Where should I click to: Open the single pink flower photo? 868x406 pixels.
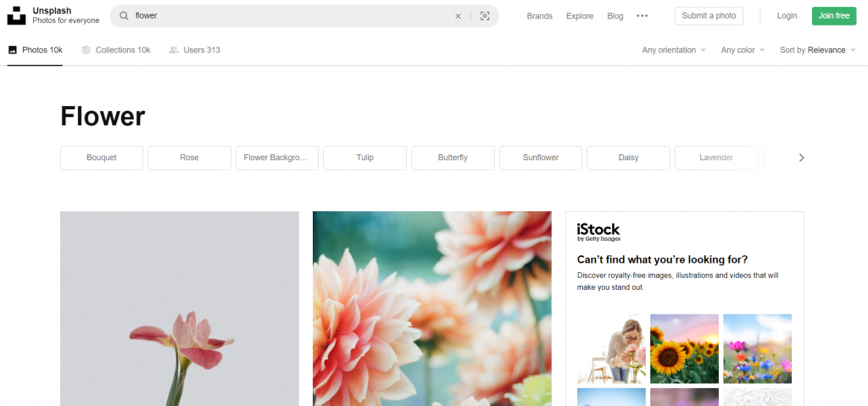[x=180, y=309]
